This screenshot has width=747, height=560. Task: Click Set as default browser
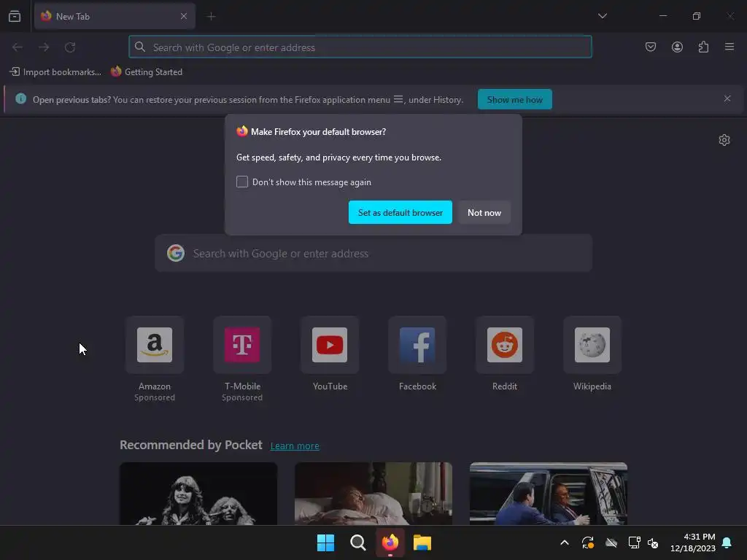(x=400, y=212)
